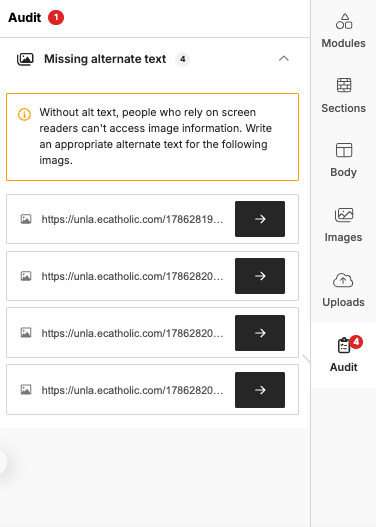The image size is (376, 527).
Task: Click the Missing alternate text image icon
Action: tap(25, 59)
